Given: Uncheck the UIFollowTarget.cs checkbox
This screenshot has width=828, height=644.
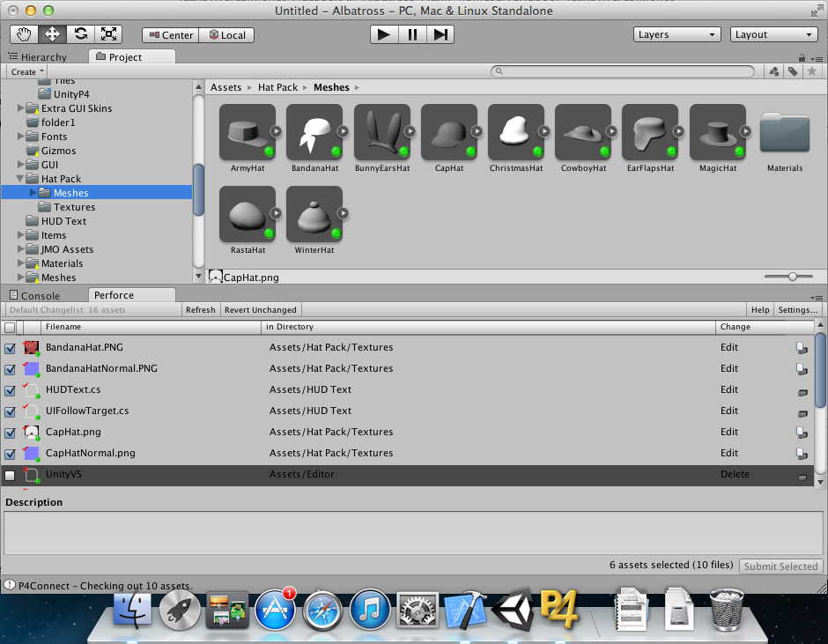Looking at the screenshot, I should 10,411.
